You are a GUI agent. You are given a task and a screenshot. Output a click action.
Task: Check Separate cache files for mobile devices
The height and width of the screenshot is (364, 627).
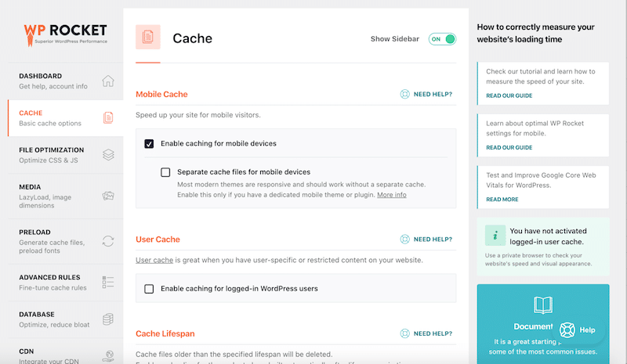pyautogui.click(x=165, y=172)
